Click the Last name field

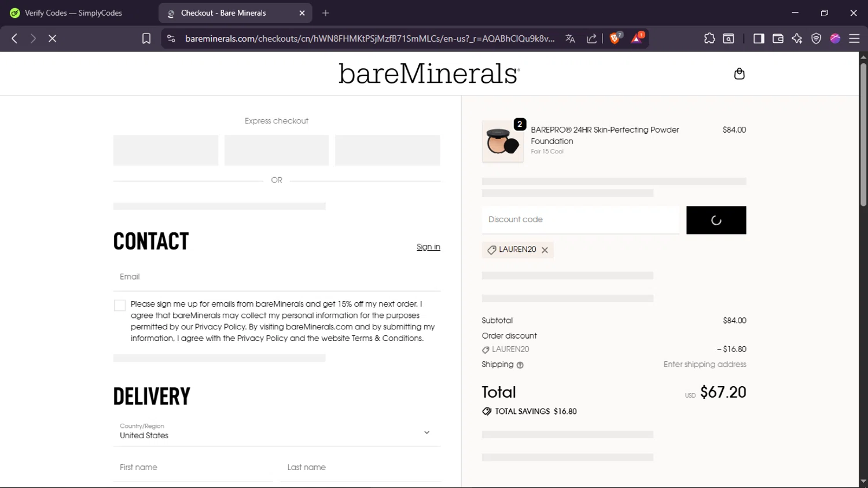tap(361, 467)
